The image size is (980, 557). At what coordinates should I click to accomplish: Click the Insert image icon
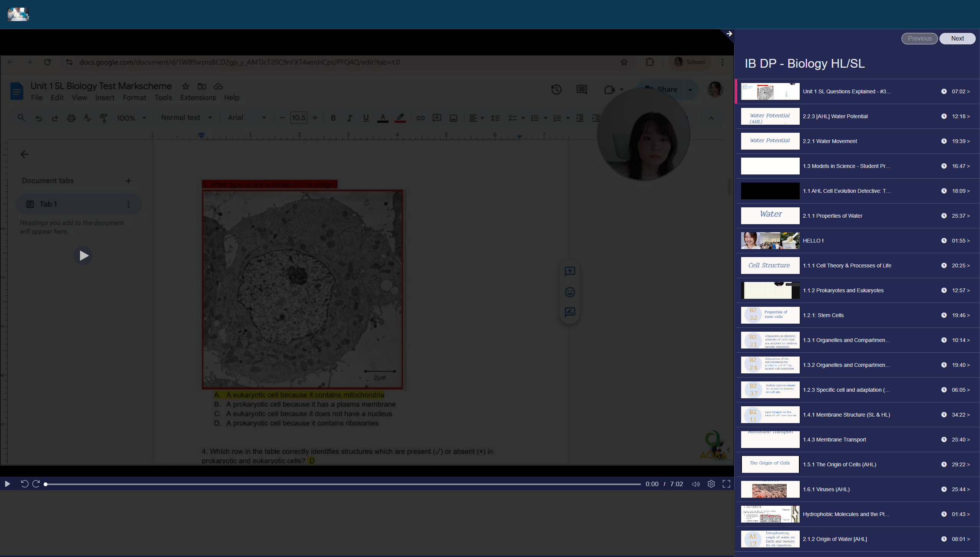click(453, 118)
